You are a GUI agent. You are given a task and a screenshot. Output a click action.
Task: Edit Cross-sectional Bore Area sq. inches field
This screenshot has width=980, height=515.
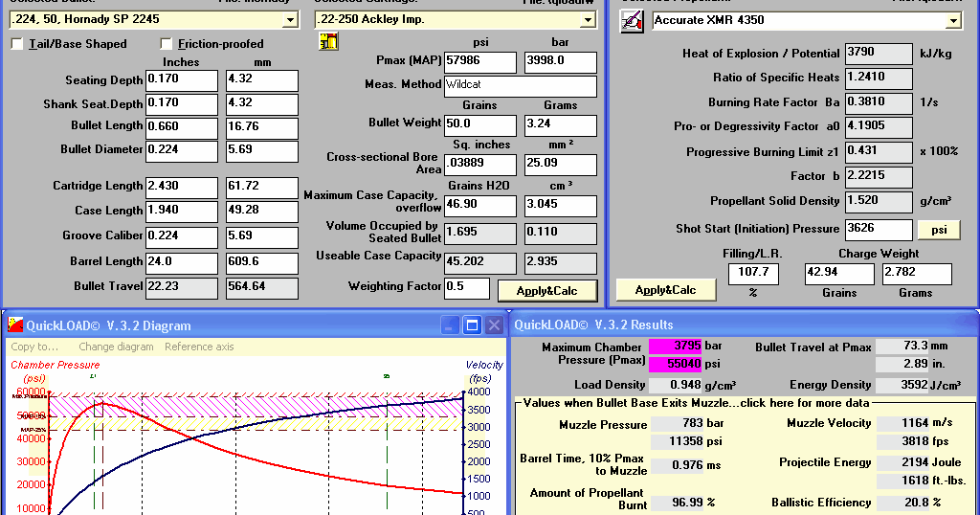tap(480, 165)
